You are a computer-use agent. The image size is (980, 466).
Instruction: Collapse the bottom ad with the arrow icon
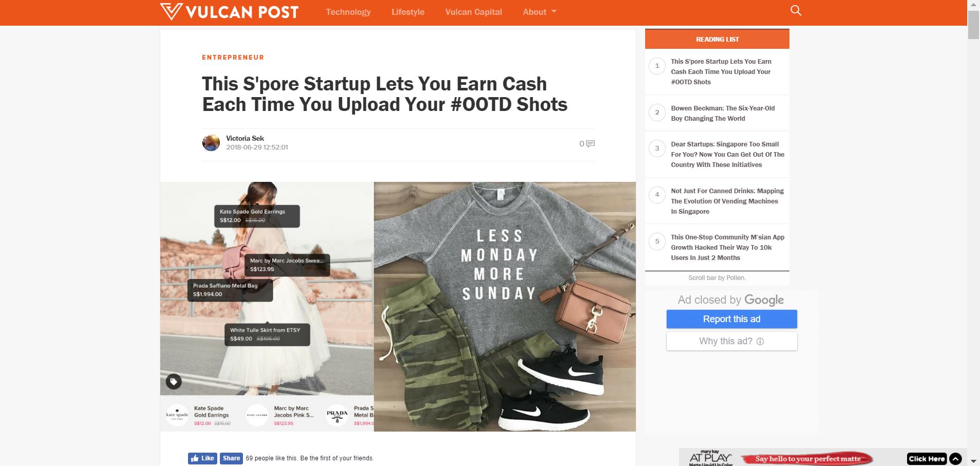[955, 459]
